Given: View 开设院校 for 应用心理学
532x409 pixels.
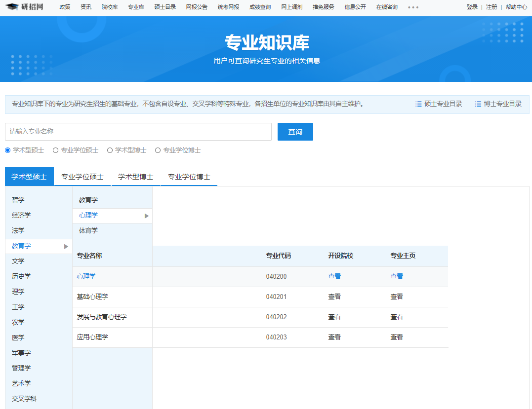Looking at the screenshot, I should pyautogui.click(x=334, y=337).
